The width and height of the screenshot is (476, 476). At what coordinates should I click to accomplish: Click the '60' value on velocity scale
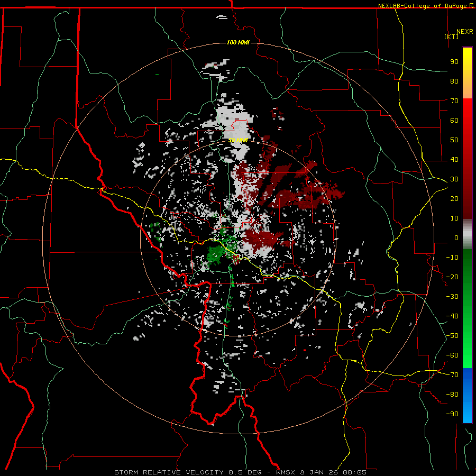(x=454, y=120)
